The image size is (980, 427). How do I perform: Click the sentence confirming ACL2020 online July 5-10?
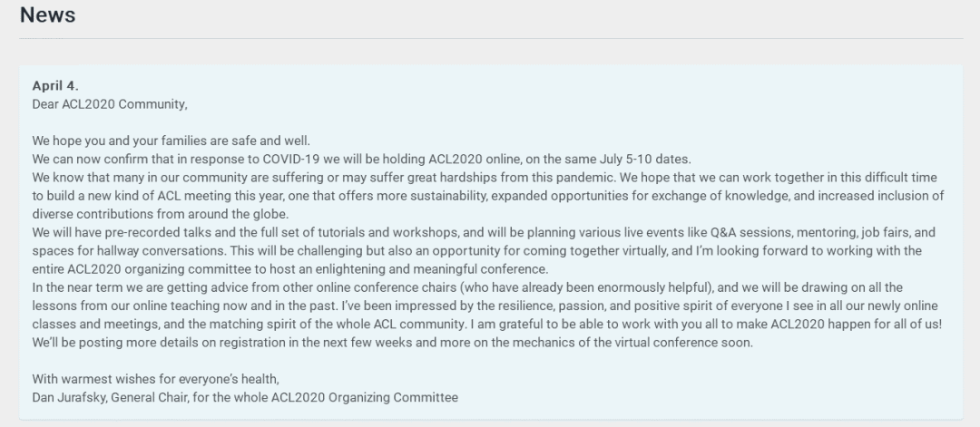click(x=362, y=160)
